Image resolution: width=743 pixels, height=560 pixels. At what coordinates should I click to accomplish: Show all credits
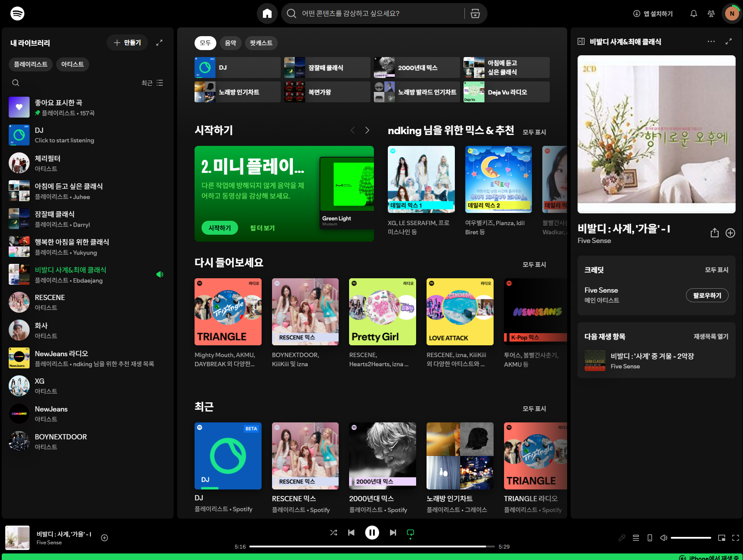(716, 270)
